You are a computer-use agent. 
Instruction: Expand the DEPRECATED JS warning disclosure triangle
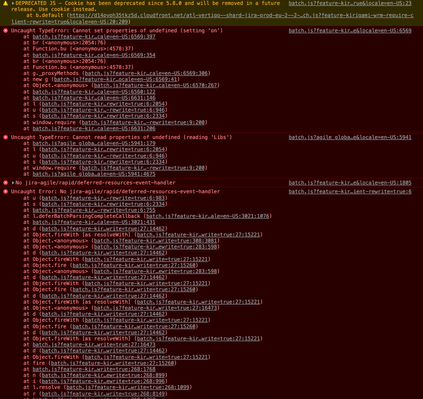coord(13,3)
